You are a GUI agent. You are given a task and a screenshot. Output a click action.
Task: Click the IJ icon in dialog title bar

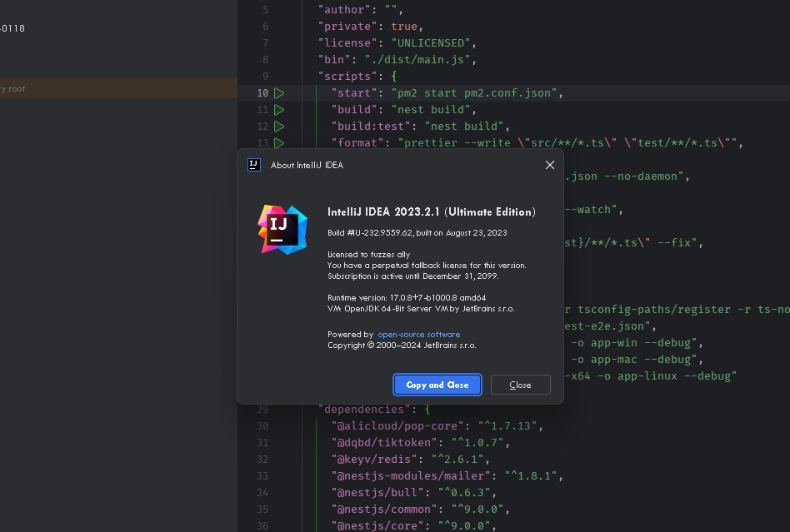coord(252,165)
